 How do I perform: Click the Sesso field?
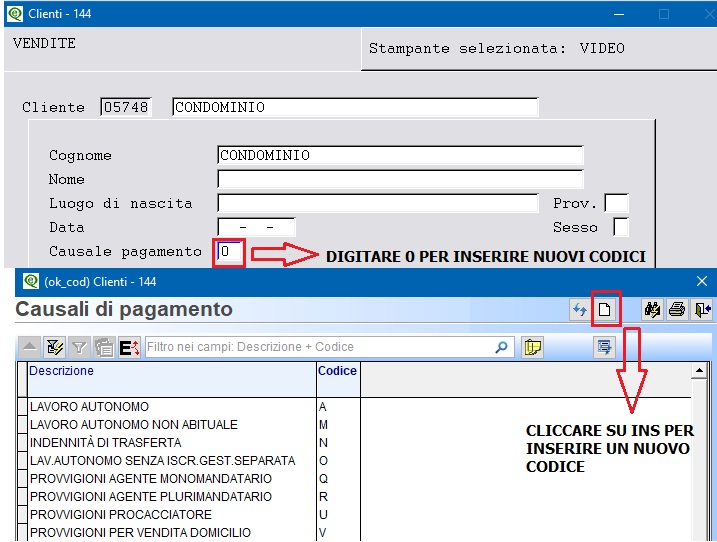pyautogui.click(x=621, y=227)
